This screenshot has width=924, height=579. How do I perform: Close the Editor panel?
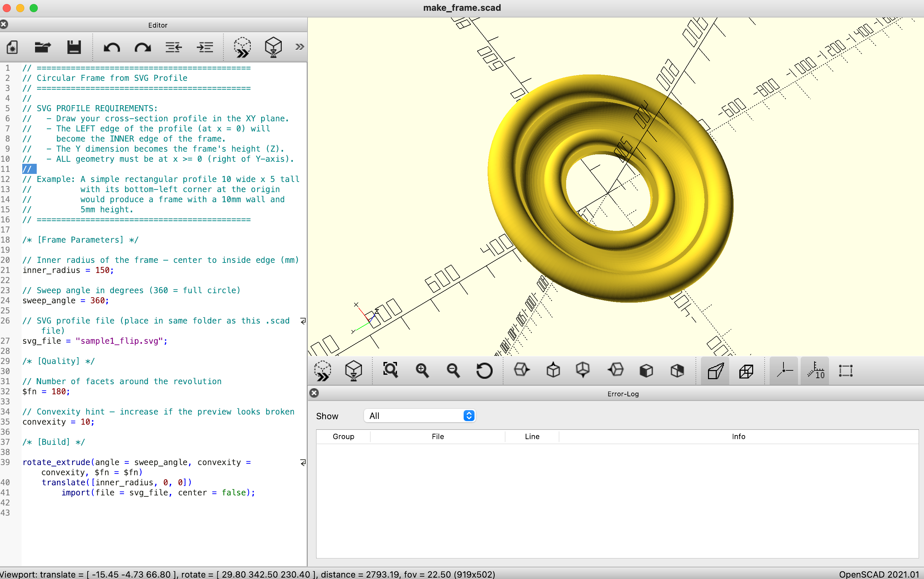(4, 25)
